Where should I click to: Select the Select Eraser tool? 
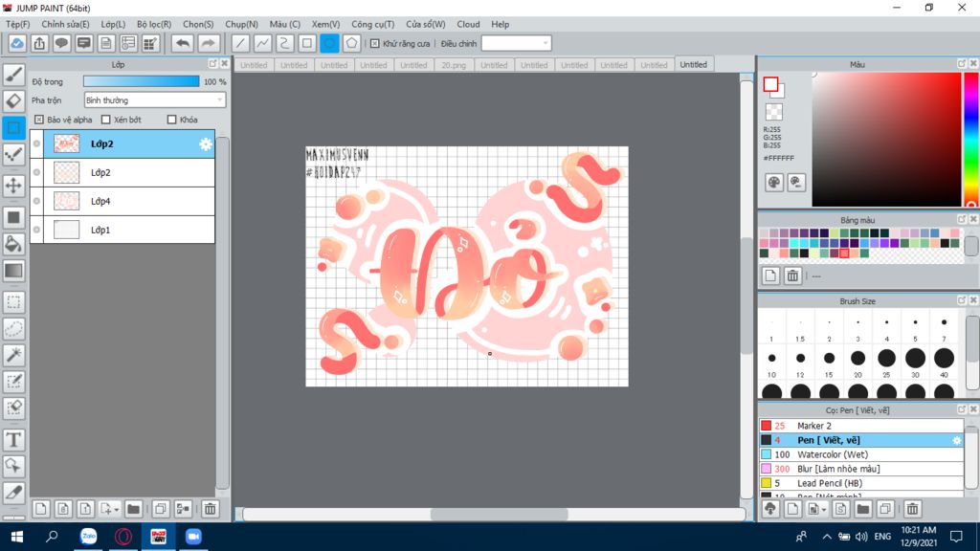point(13,408)
